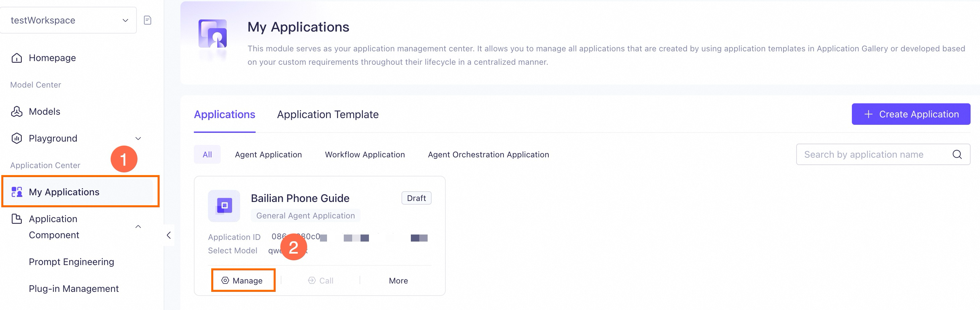Filter by Agent Orchestration Application
This screenshot has height=310, width=980.
coord(488,154)
